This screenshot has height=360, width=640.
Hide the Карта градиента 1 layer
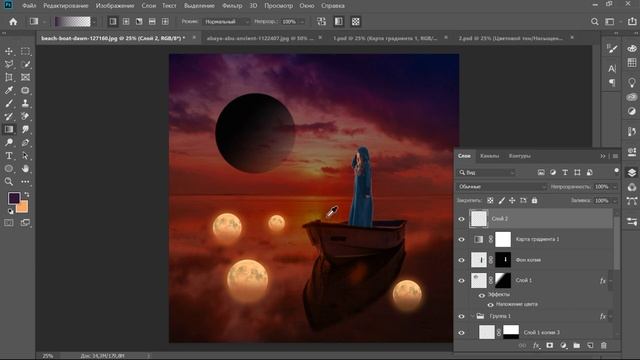coord(461,240)
